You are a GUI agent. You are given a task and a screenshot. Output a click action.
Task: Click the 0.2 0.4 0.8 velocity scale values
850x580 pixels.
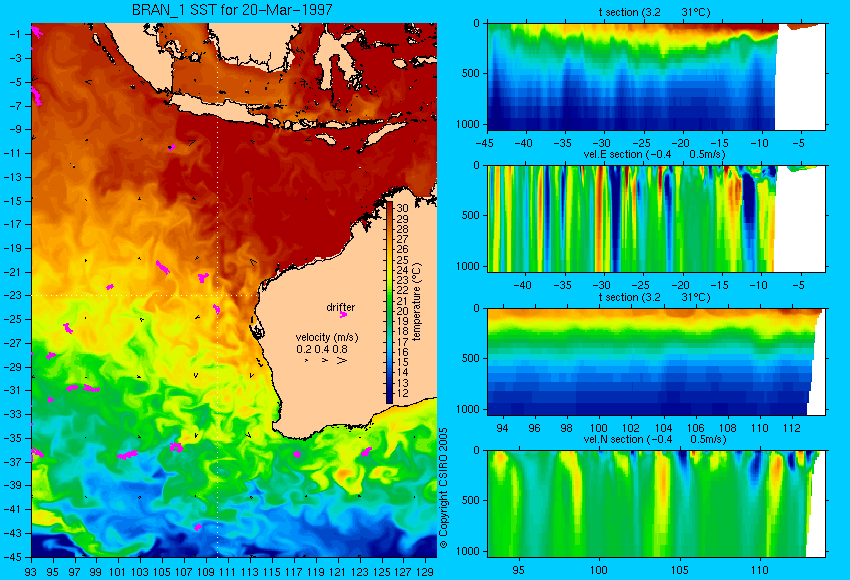click(x=322, y=349)
